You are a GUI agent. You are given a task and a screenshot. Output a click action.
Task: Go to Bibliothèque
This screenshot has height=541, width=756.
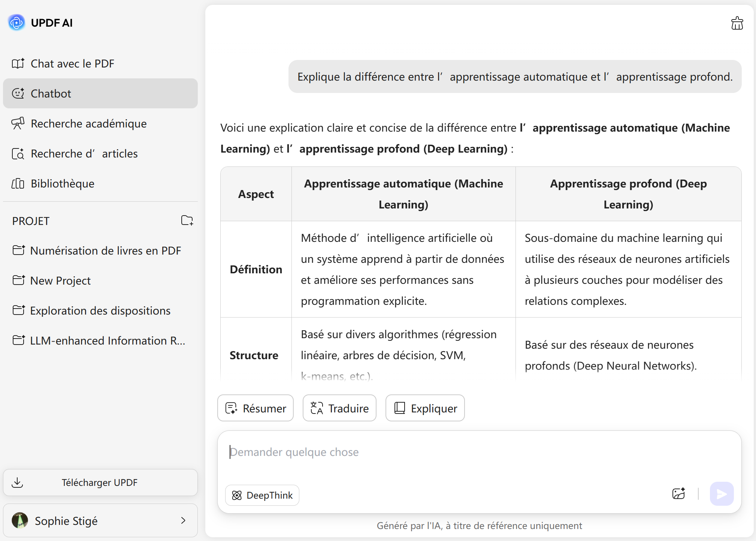[62, 184]
